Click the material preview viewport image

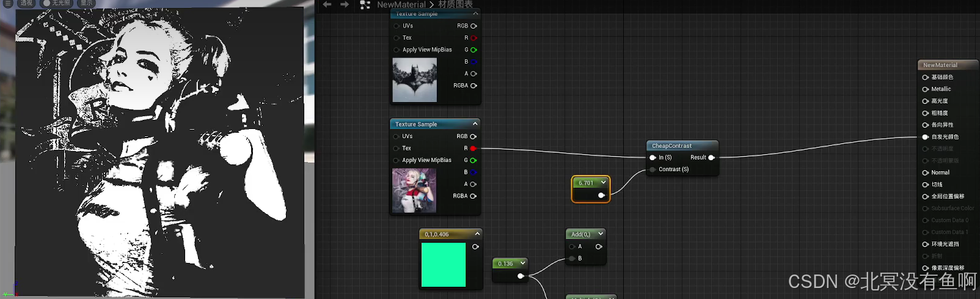(x=159, y=152)
